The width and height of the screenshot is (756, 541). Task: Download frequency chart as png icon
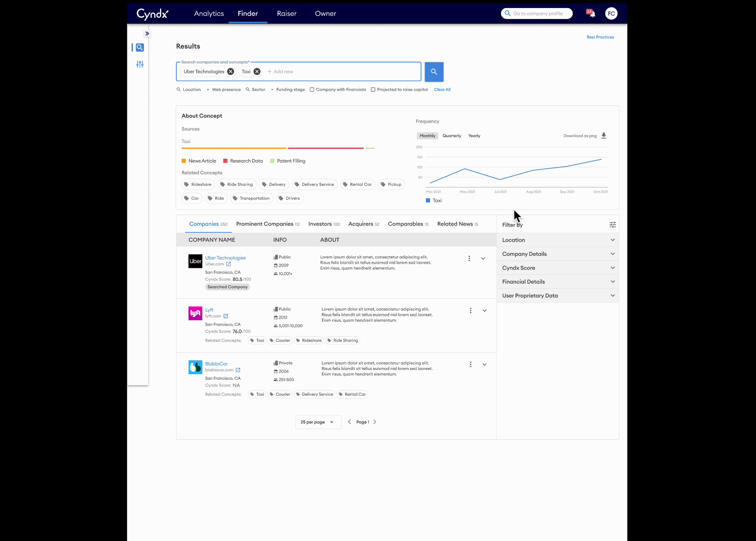pyautogui.click(x=604, y=135)
